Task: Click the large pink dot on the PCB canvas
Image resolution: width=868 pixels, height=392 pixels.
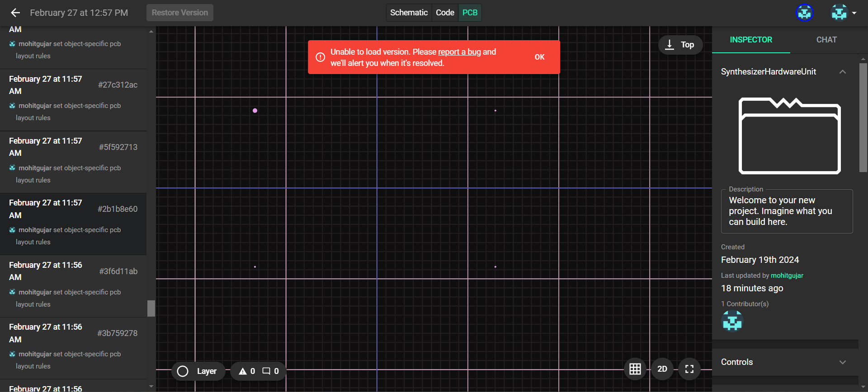Action: click(x=255, y=111)
